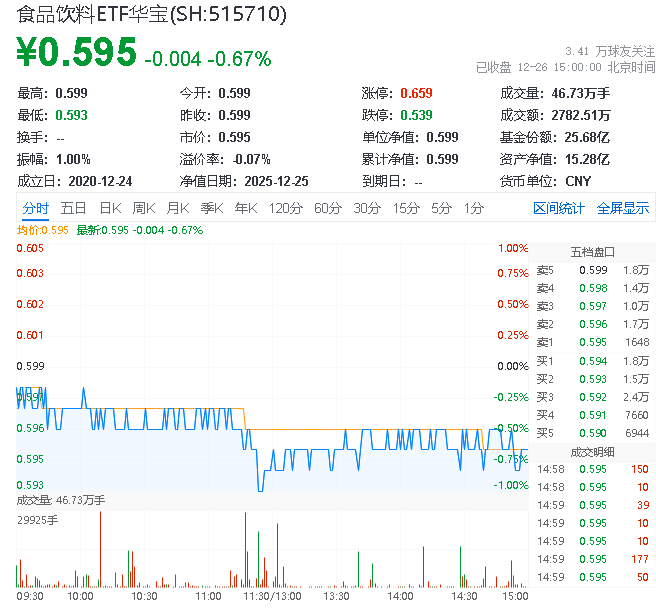Image resolution: width=656 pixels, height=615 pixels.
Task: Click the 区间统计 link
Action: 559,208
